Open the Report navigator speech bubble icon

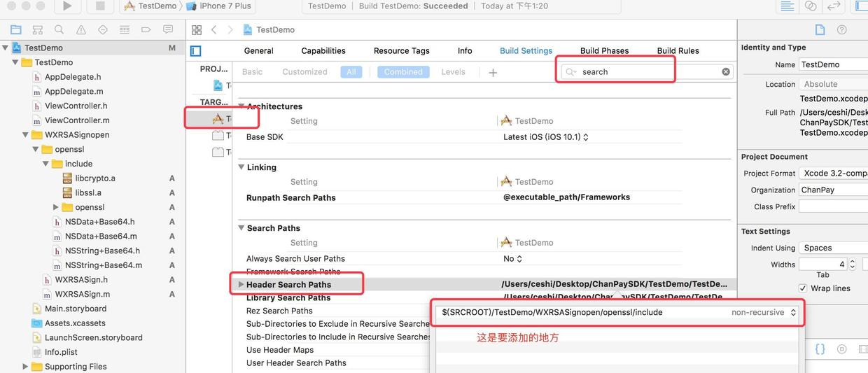[168, 30]
